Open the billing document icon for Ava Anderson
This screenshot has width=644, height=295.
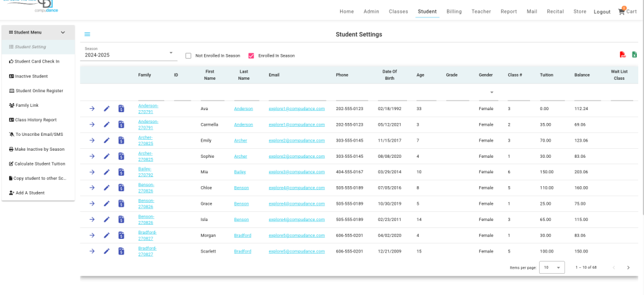click(121, 108)
